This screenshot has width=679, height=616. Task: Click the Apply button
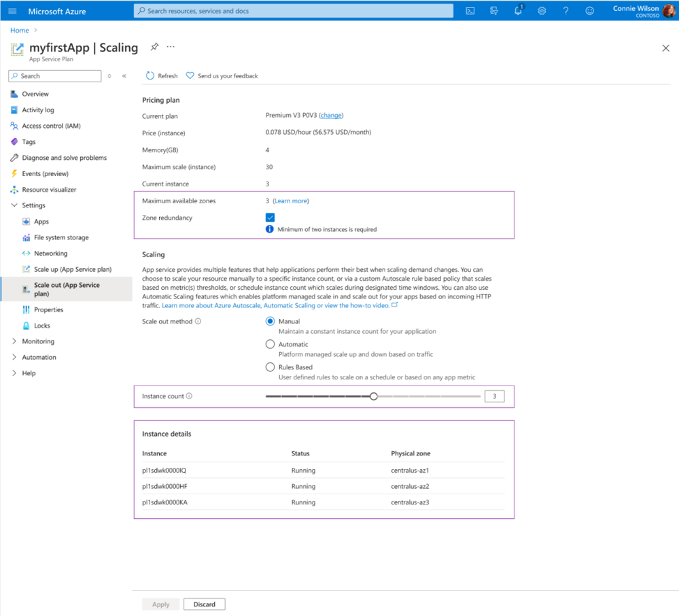(x=160, y=604)
